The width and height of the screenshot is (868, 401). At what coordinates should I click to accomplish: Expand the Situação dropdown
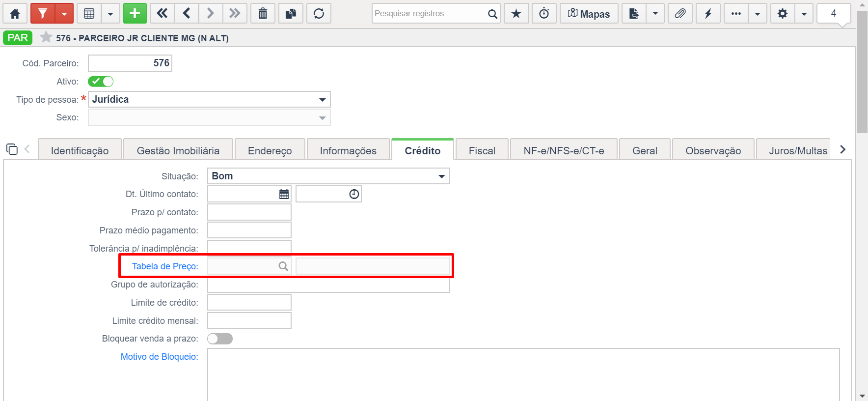(x=328, y=176)
